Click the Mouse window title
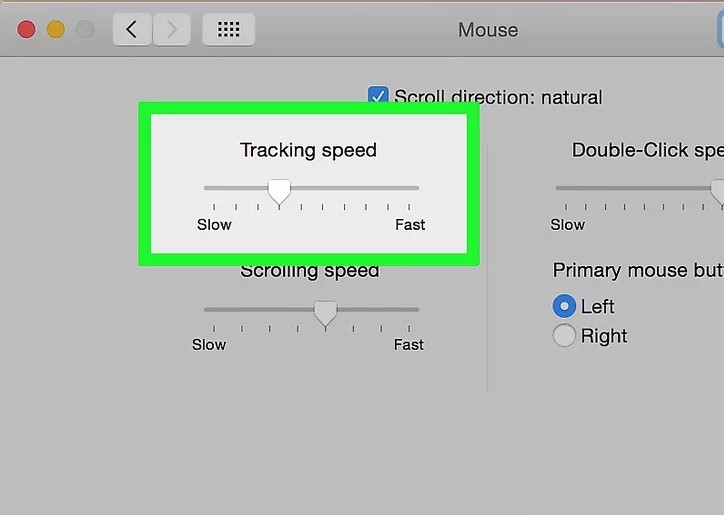724x515 pixels. tap(488, 30)
